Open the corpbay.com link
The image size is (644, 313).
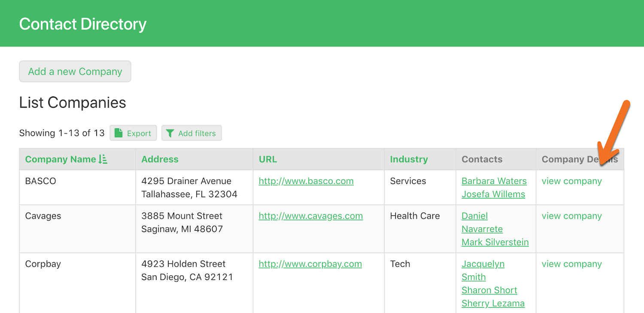click(x=310, y=264)
